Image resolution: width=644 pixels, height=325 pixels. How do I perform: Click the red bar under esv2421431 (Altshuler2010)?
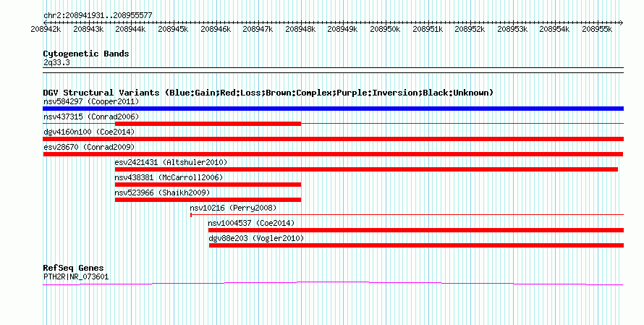tap(366, 169)
